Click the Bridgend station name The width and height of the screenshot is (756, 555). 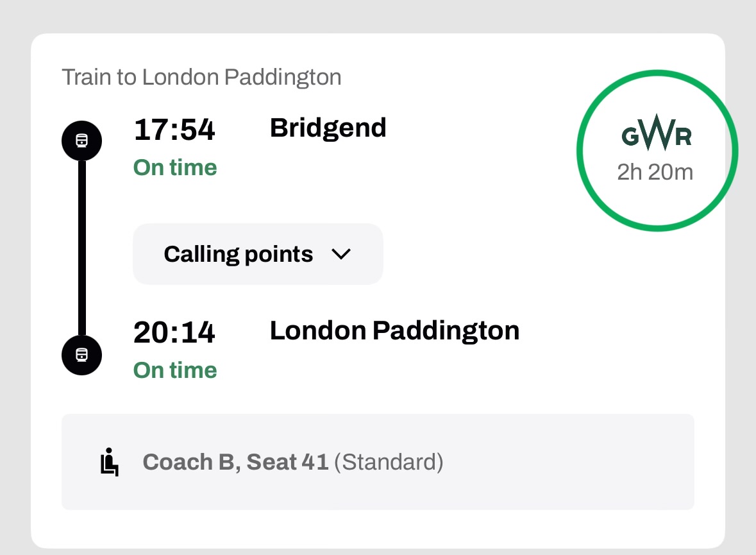click(x=328, y=128)
